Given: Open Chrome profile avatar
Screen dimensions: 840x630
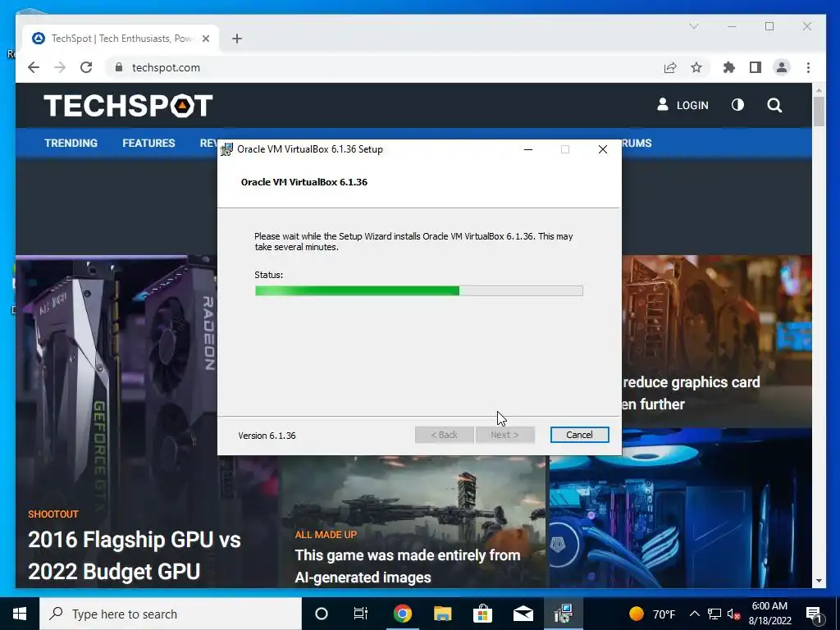Looking at the screenshot, I should (x=782, y=67).
